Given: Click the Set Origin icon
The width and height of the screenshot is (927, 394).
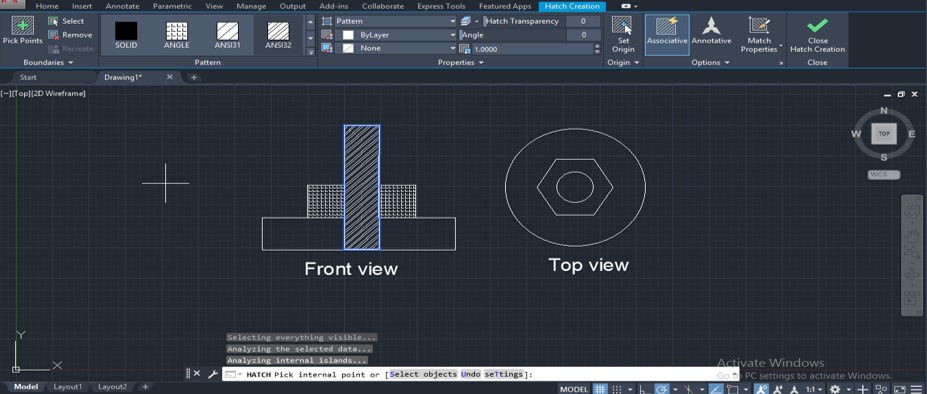Looking at the screenshot, I should click(622, 26).
